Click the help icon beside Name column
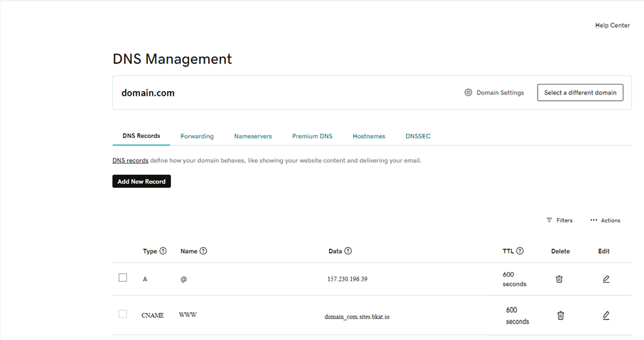 (203, 252)
